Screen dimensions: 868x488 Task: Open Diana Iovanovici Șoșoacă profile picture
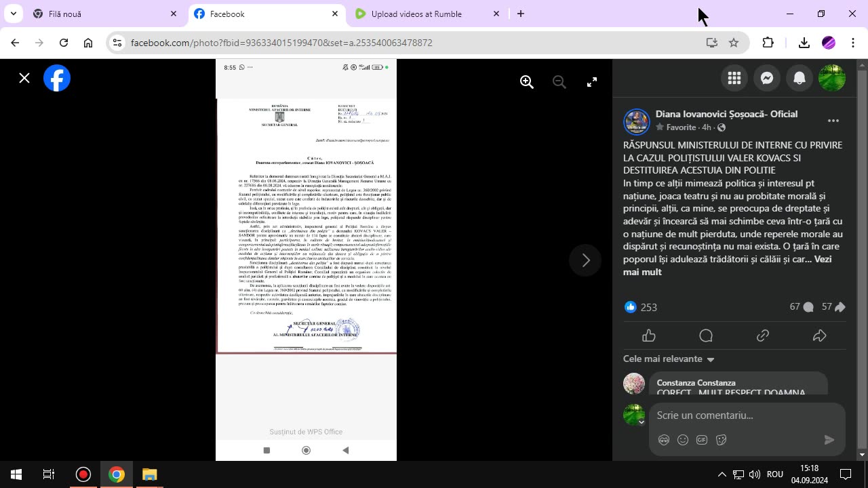click(637, 121)
